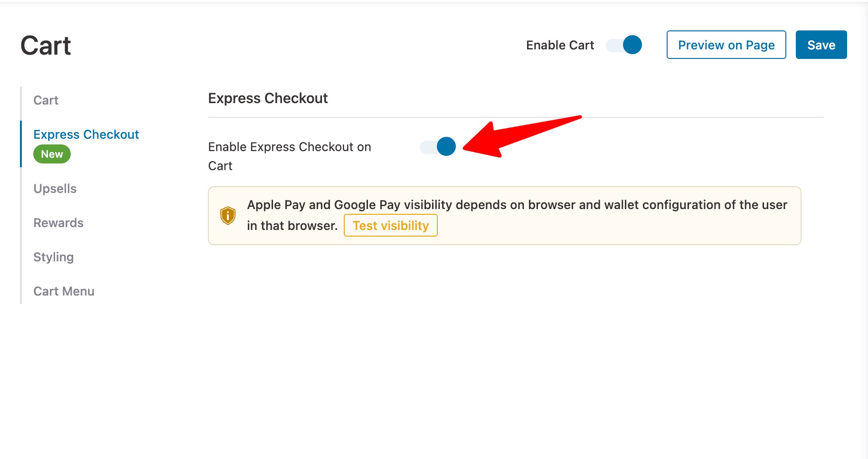Click the Test visibility button
Image resolution: width=868 pixels, height=459 pixels.
coord(390,225)
